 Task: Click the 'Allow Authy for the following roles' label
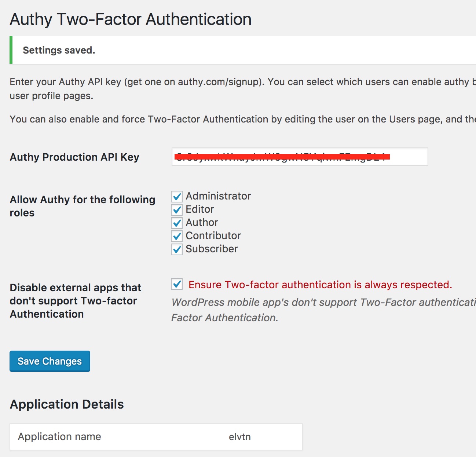82,206
